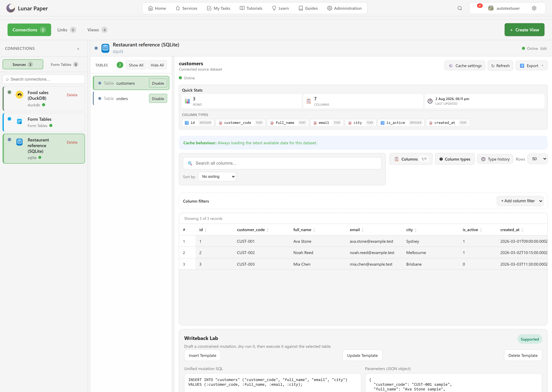552x392 pixels.
Task: Click the Food sales DuckDB icon
Action: pyautogui.click(x=19, y=95)
